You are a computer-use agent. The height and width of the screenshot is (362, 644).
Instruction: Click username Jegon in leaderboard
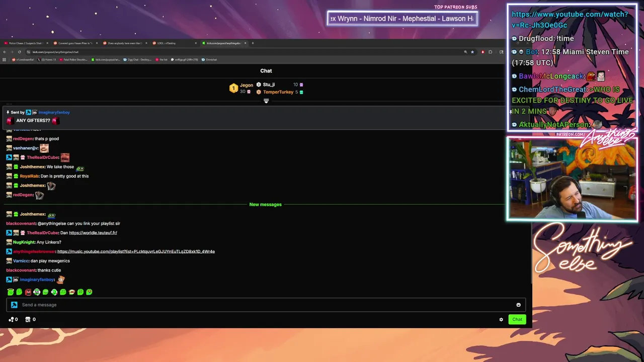(247, 85)
